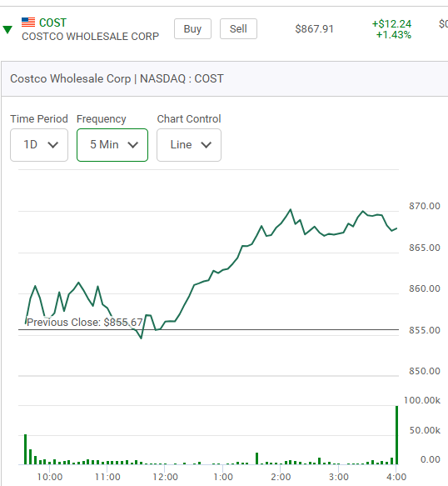The width and height of the screenshot is (448, 486).
Task: Select the +1.43% percent change value
Action: (394, 35)
